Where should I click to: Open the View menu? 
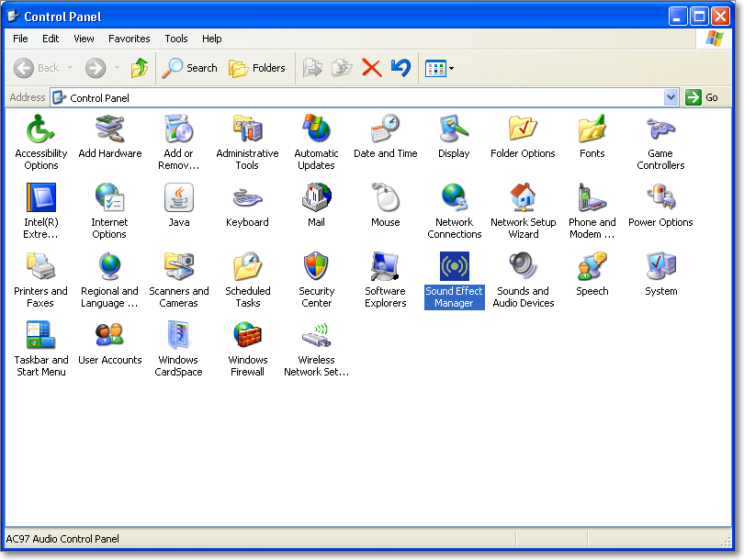[x=84, y=39]
